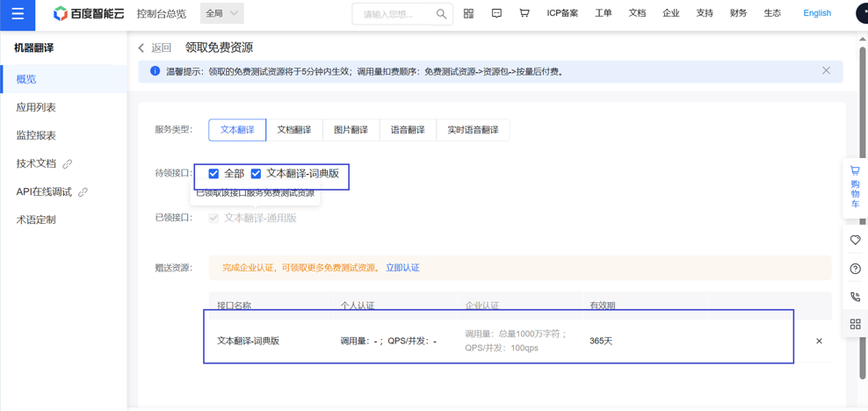This screenshot has width=868, height=411.
Task: Click the disabled 文本翻译-通用版 checkbox
Action: [213, 218]
